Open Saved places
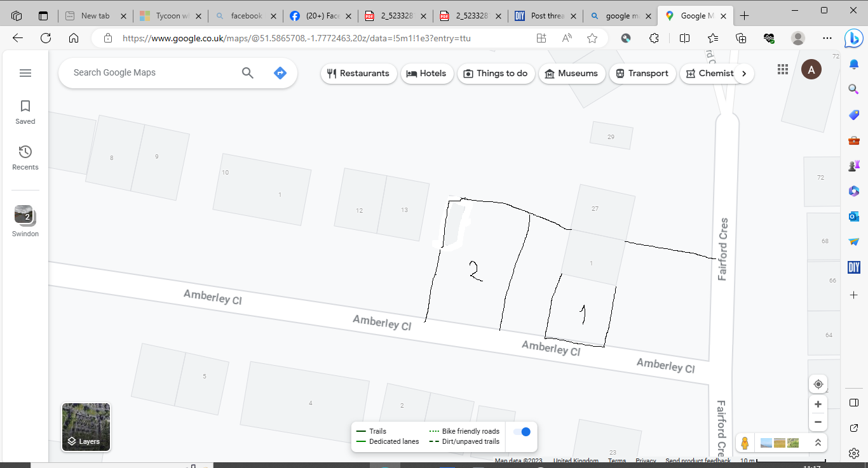The height and width of the screenshot is (468, 868). tap(25, 112)
